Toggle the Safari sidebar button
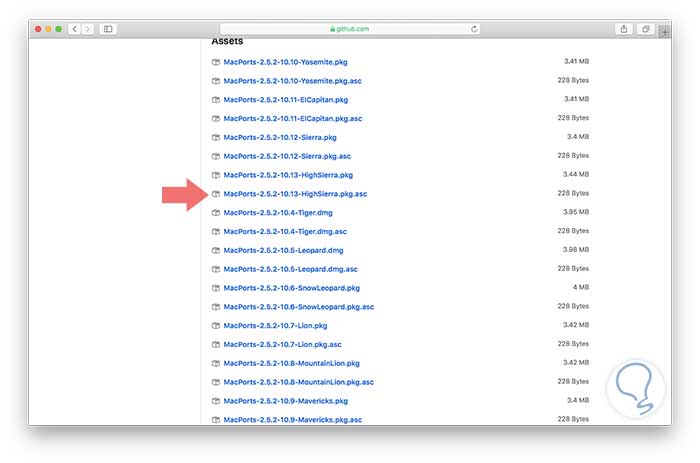 click(x=108, y=29)
